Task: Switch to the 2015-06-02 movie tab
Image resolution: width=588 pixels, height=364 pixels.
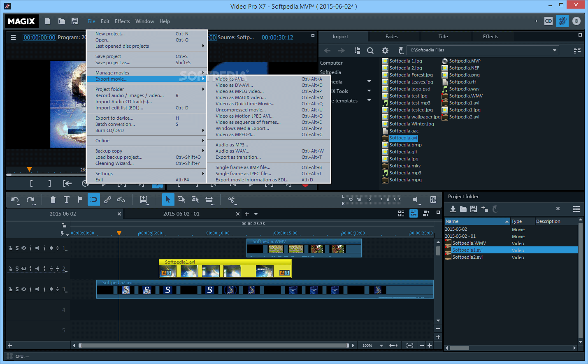Action: (63, 214)
